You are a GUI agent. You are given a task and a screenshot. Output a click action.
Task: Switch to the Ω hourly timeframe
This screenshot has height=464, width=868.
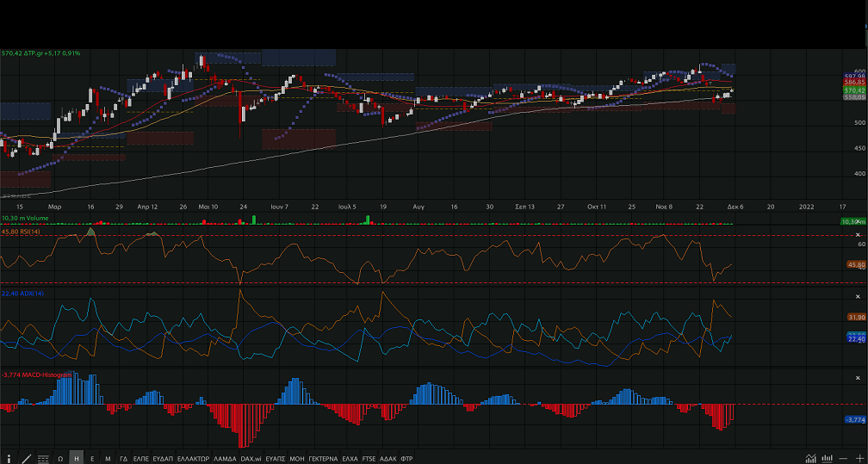pos(60,458)
